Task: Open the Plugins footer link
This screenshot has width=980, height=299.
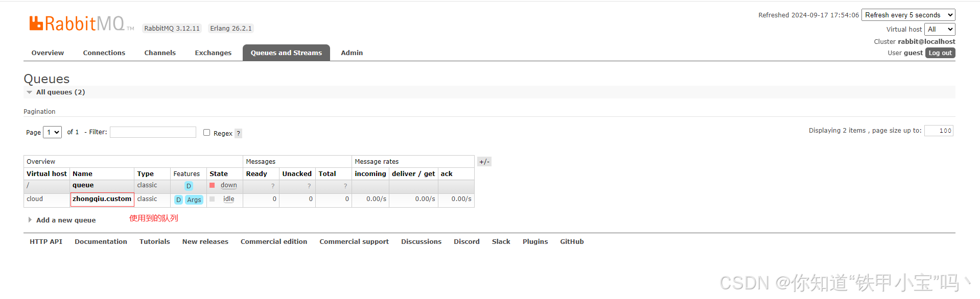Action: point(535,241)
